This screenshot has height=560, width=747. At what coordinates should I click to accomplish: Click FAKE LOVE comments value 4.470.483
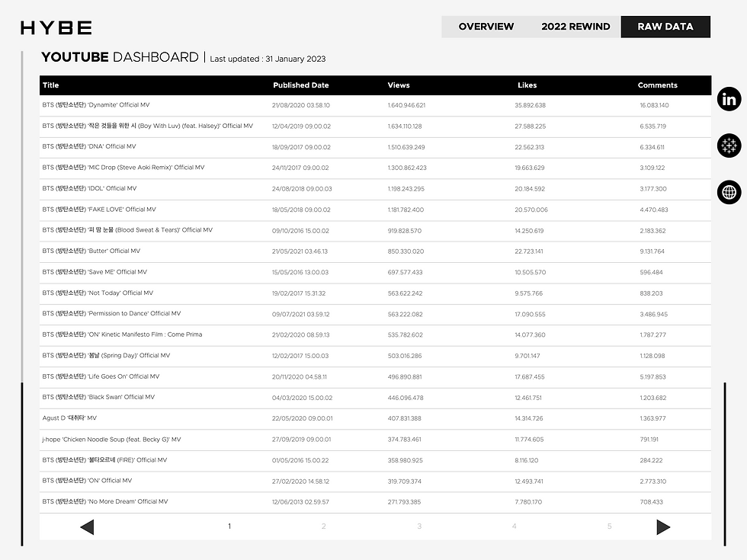[x=654, y=210]
